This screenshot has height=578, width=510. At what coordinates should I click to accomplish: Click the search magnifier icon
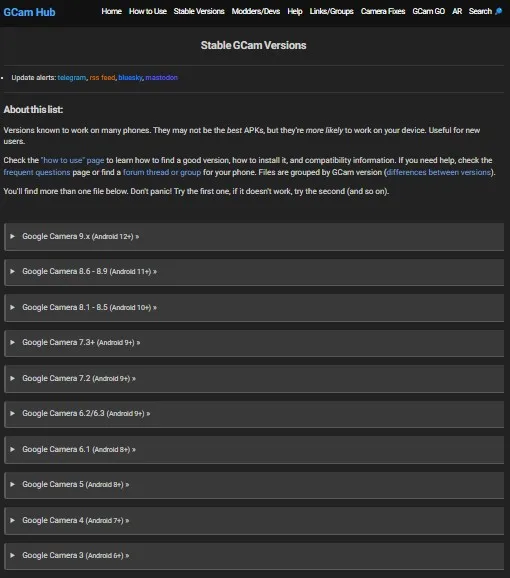[499, 11]
